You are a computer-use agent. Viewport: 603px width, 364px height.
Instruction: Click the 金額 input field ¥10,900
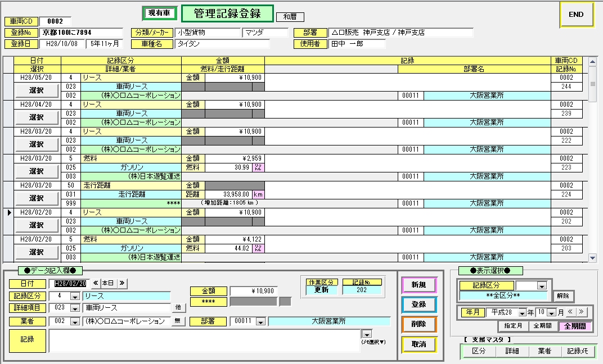pos(254,291)
